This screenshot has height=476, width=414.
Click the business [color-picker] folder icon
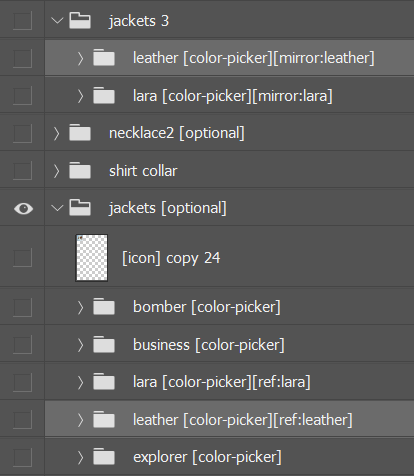coord(104,345)
